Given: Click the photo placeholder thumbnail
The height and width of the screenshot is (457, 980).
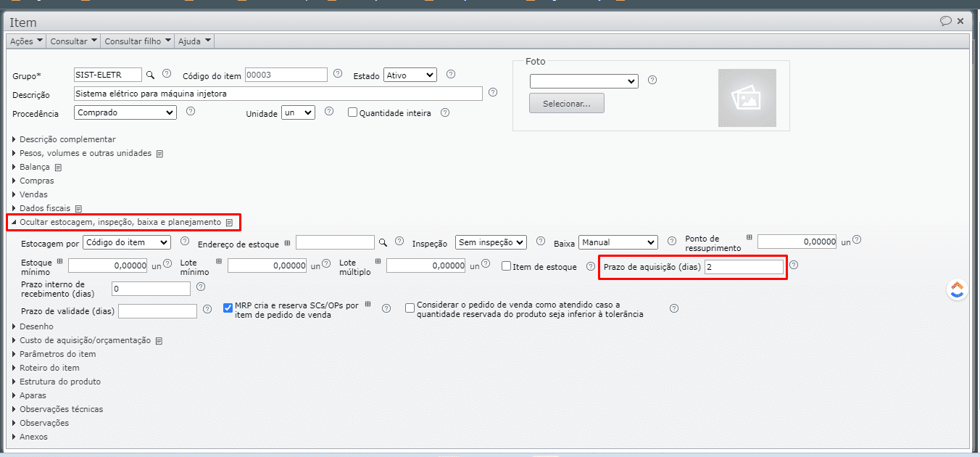Looking at the screenshot, I should click(747, 98).
